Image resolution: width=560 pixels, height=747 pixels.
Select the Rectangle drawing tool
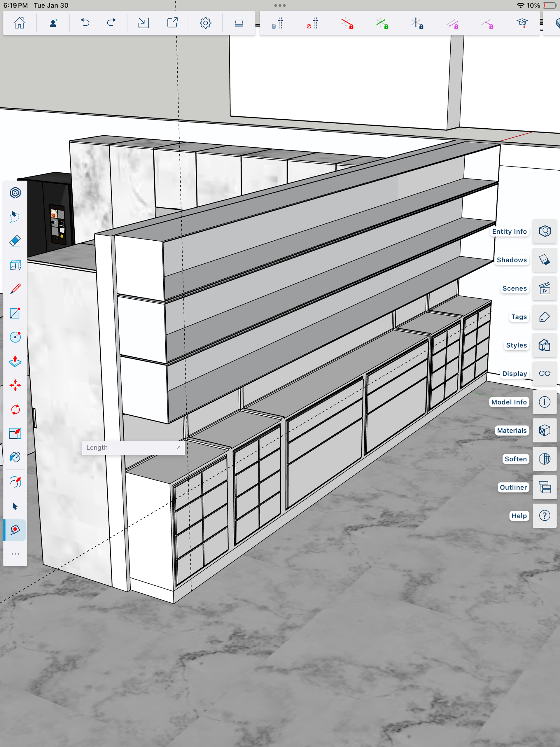pyautogui.click(x=15, y=313)
